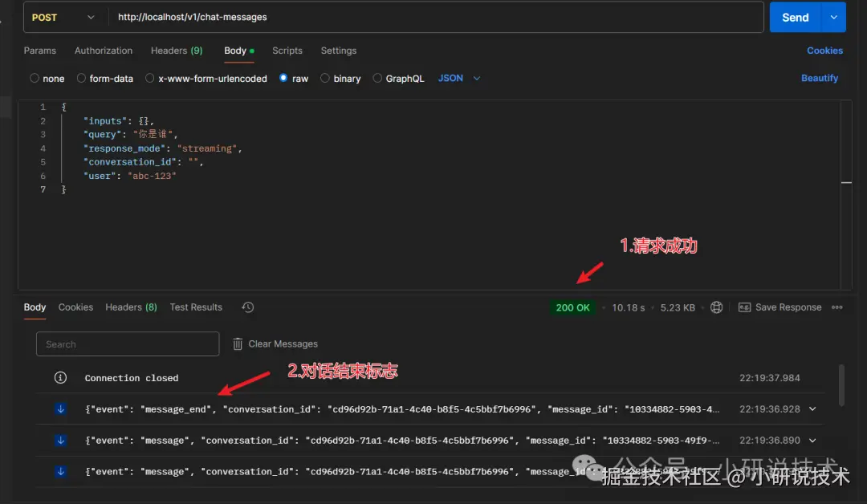
Task: Click the 22:19:36.928 timestamp
Action: [770, 409]
